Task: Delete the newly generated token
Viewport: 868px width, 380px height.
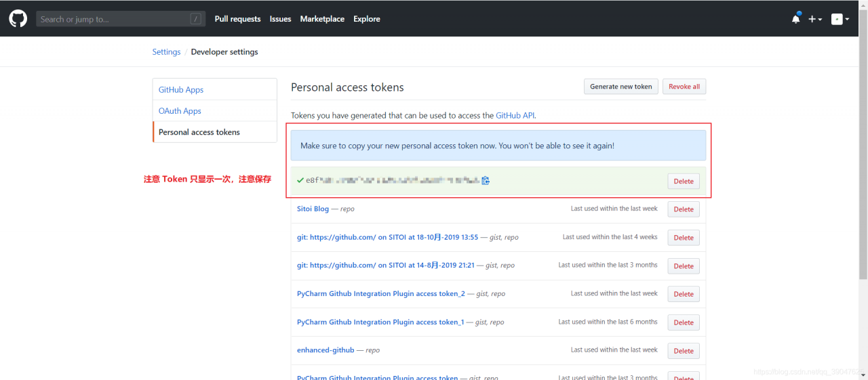Action: pyautogui.click(x=684, y=181)
